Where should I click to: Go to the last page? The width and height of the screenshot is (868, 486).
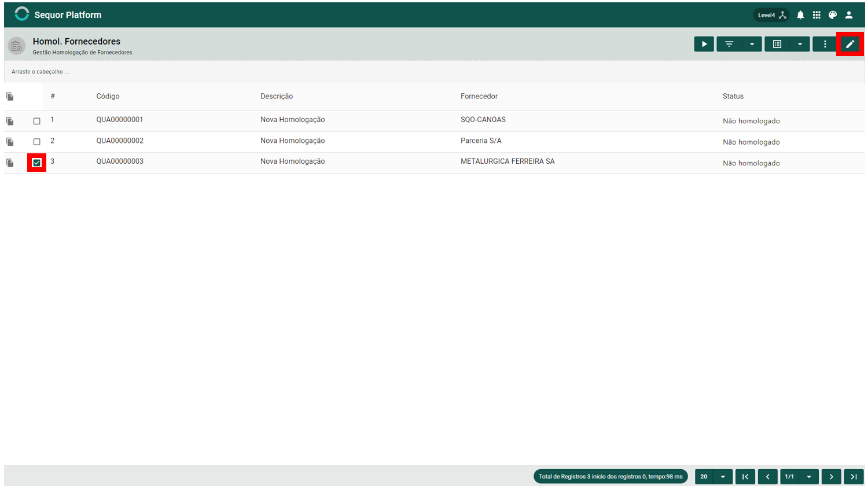[x=854, y=477]
